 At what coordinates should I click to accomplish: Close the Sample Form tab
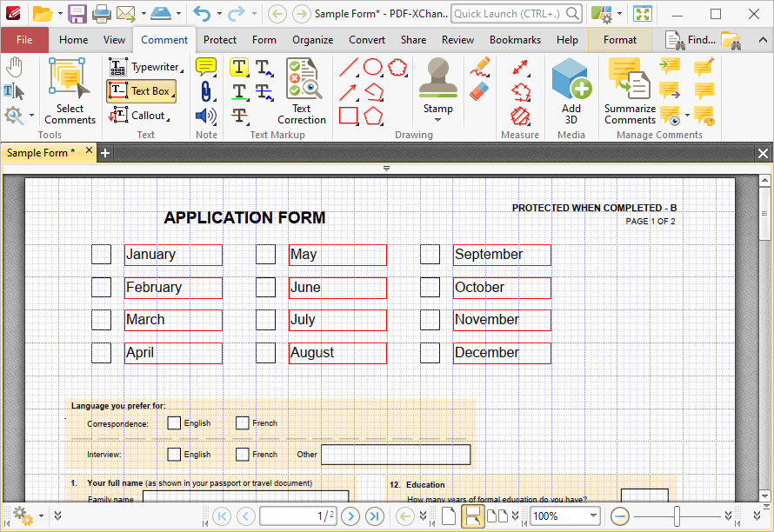(89, 150)
